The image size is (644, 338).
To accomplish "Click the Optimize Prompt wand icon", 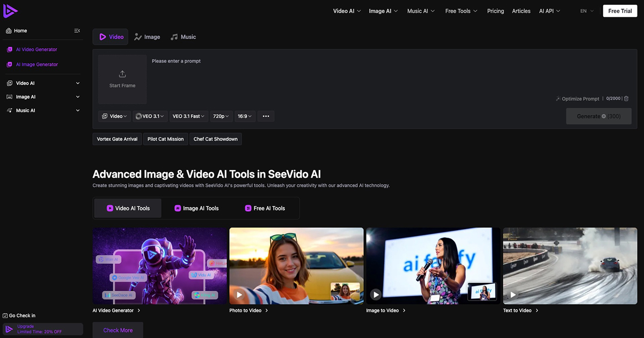I will pyautogui.click(x=558, y=99).
